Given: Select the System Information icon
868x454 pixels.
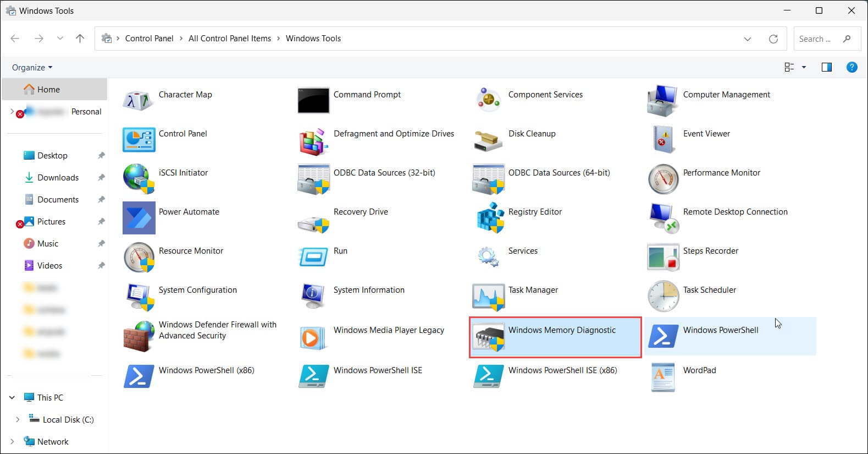Looking at the screenshot, I should [313, 296].
